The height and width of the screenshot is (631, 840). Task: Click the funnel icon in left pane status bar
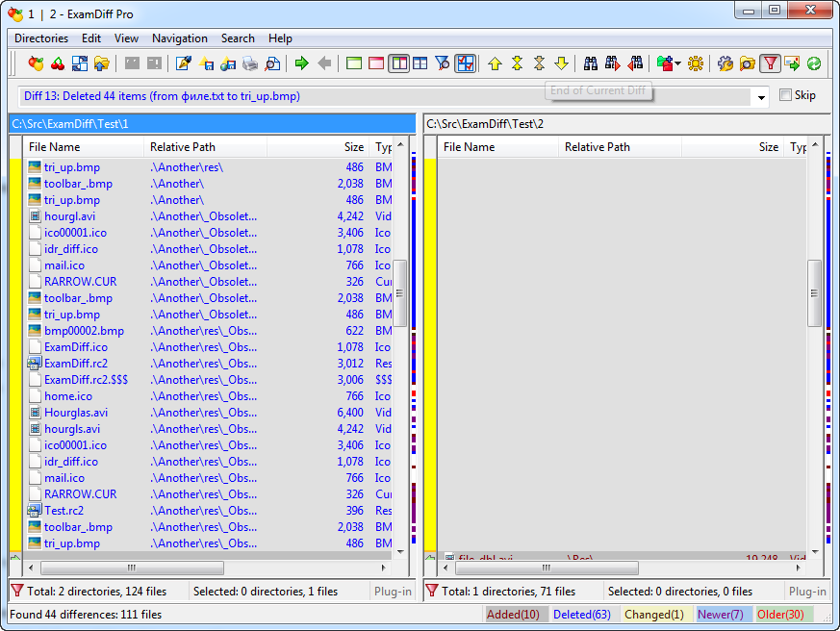pyautogui.click(x=17, y=591)
